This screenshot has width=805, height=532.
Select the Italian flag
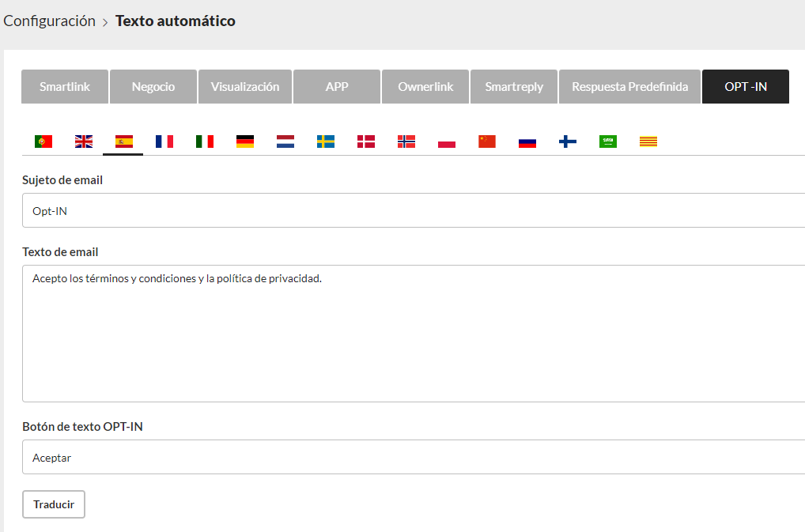205,141
